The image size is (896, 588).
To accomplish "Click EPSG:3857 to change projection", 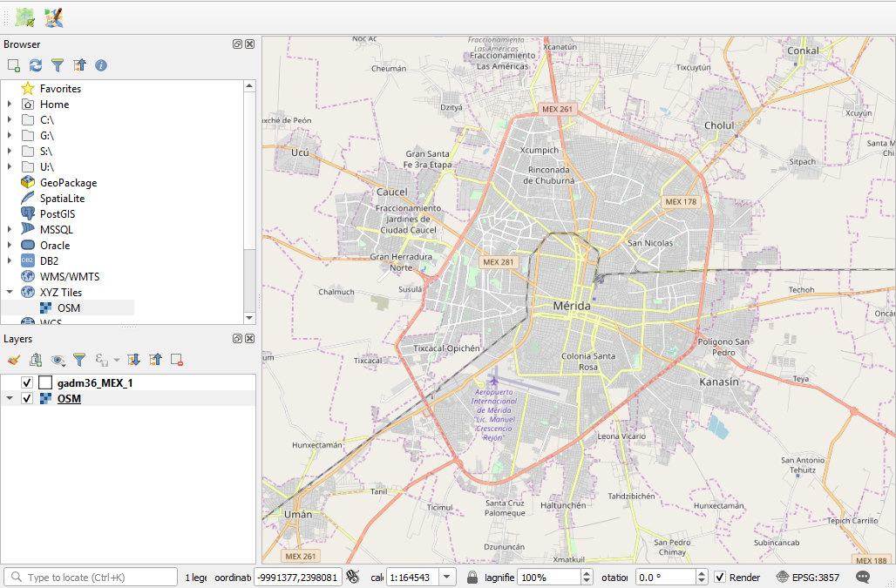I will click(x=818, y=576).
